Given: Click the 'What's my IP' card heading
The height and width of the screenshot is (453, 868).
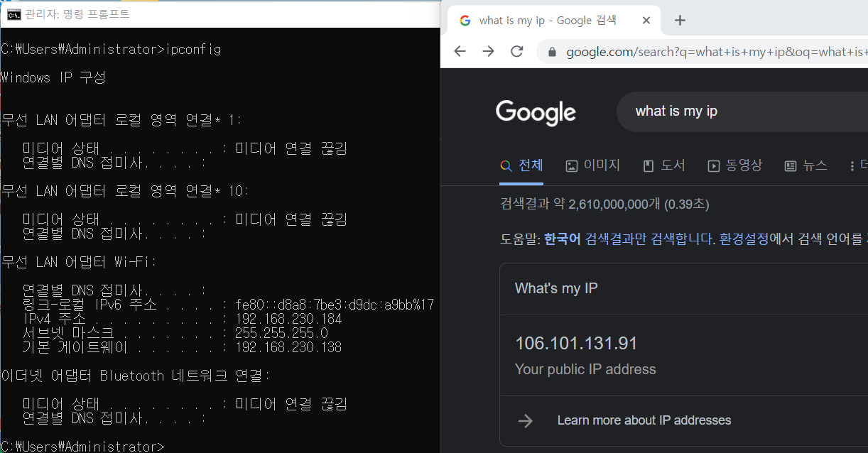Looking at the screenshot, I should point(556,288).
